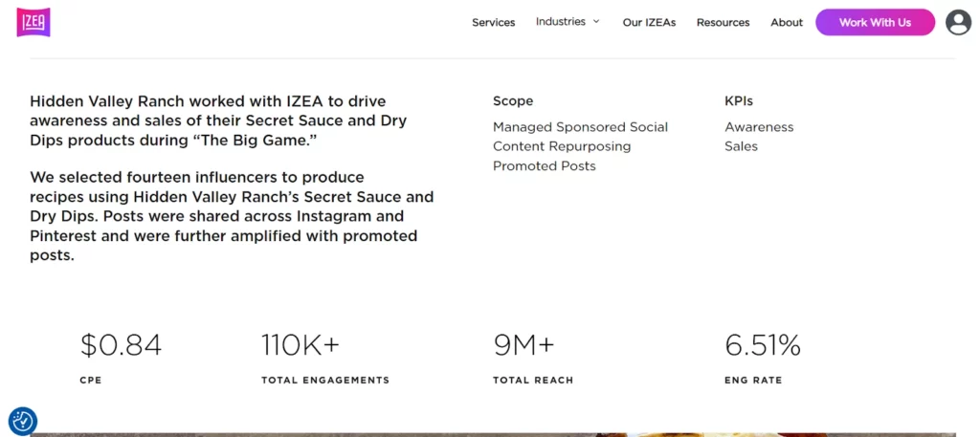This screenshot has height=437, width=980.
Task: Open the accessibility widget icon
Action: point(24,422)
